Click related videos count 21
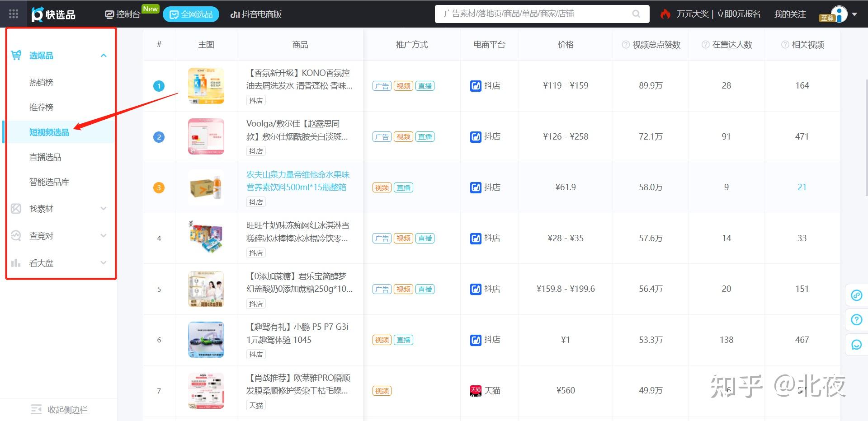The image size is (868, 421). 802,187
